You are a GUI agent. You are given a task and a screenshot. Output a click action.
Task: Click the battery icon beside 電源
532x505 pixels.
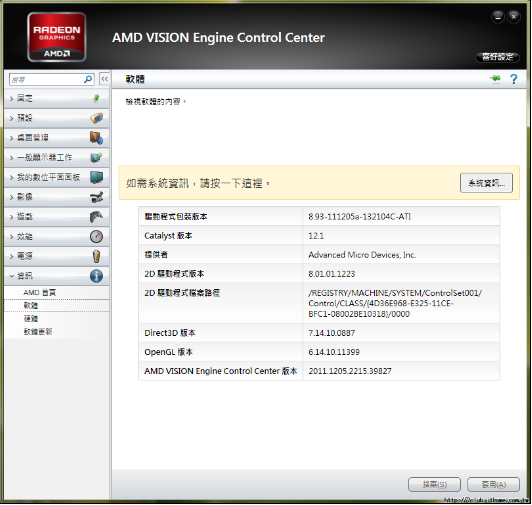pos(97,256)
